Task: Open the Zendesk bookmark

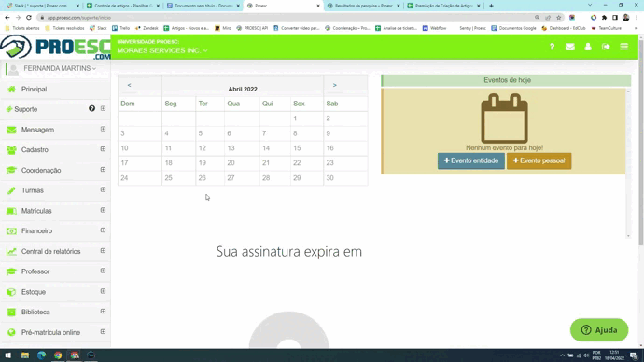Action: (147, 28)
